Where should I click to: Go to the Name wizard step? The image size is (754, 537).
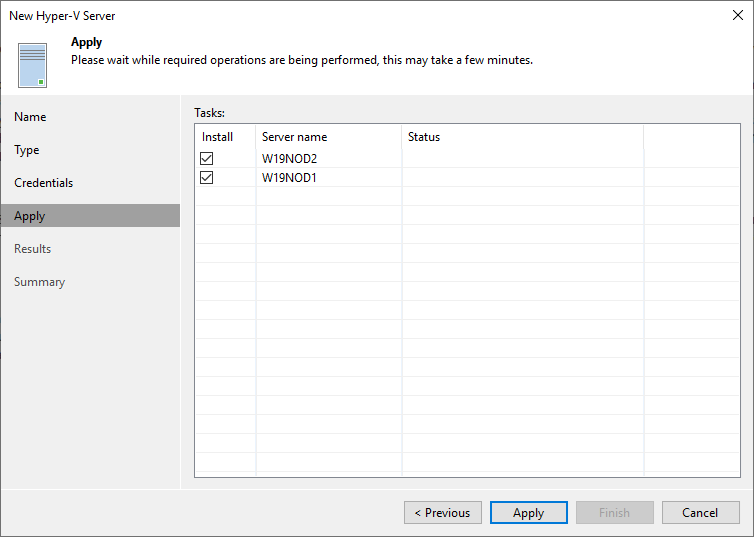pyautogui.click(x=30, y=117)
